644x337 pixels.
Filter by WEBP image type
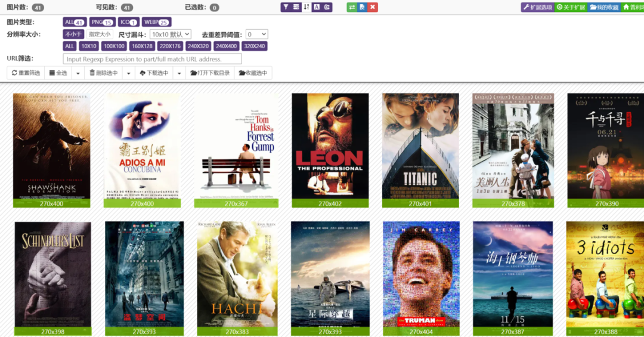point(156,22)
